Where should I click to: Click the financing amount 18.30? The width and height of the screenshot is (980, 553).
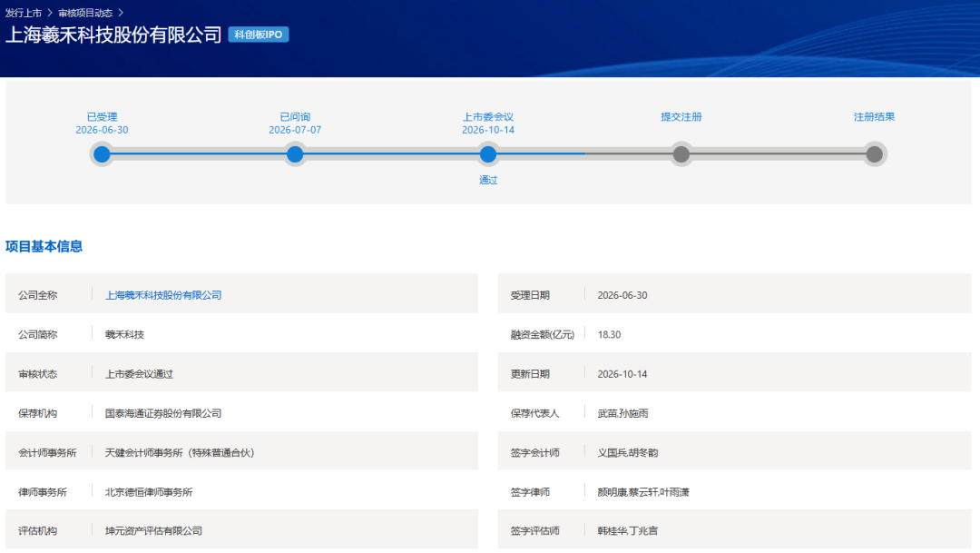pos(610,335)
